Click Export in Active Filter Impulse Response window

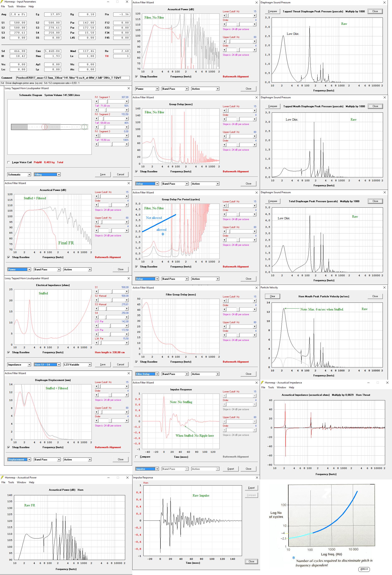[231, 469]
